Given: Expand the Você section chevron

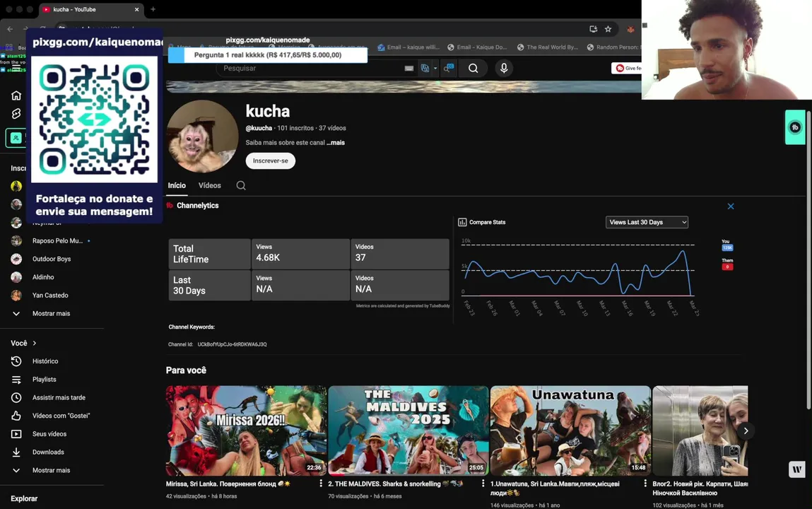Looking at the screenshot, I should [35, 344].
